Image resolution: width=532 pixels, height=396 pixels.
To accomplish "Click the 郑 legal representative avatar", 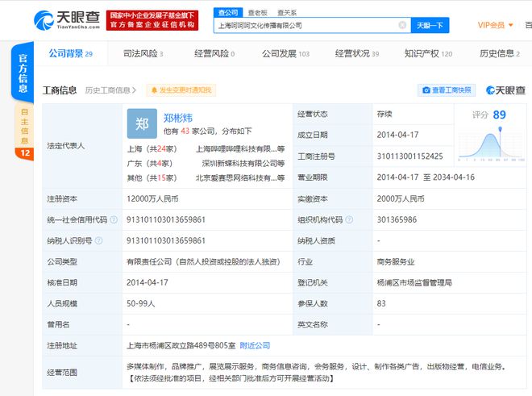I will tap(142, 123).
